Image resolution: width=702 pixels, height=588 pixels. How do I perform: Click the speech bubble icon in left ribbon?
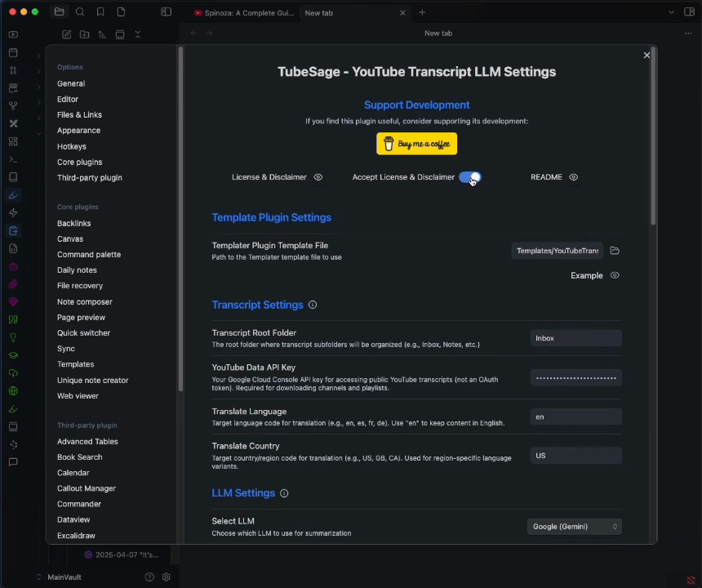(13, 462)
